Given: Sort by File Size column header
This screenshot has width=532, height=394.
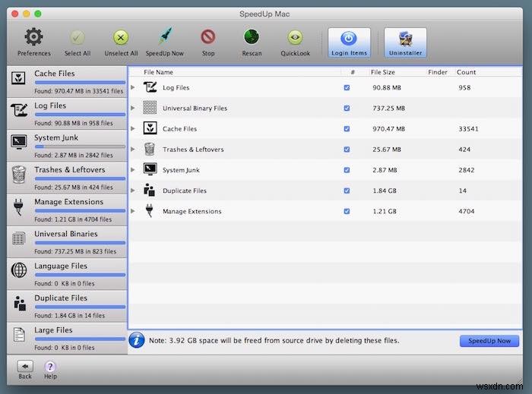Looking at the screenshot, I should [383, 72].
